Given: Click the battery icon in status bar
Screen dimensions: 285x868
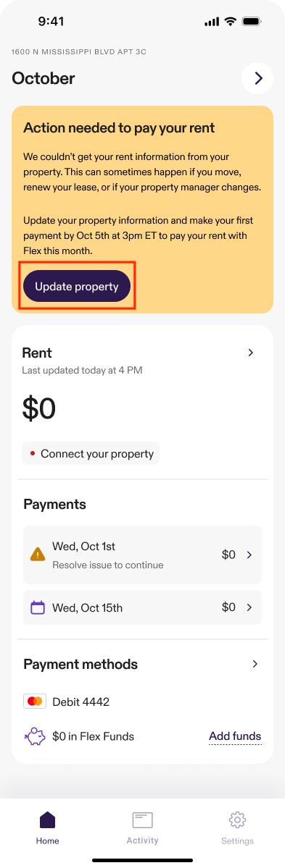Looking at the screenshot, I should click(x=252, y=22).
